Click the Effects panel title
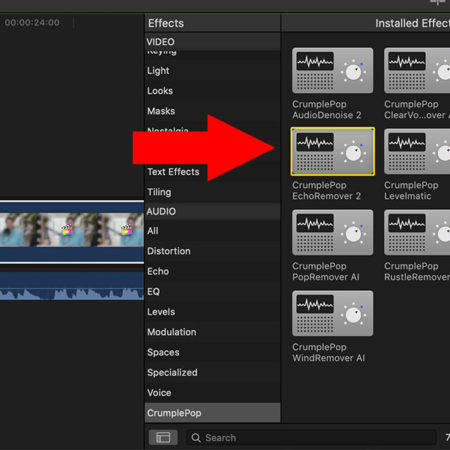The height and width of the screenshot is (450, 450). point(166,23)
